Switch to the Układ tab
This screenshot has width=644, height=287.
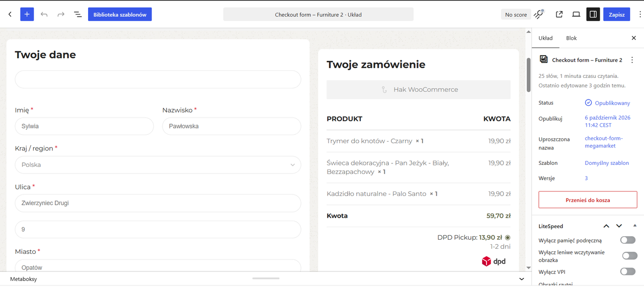click(x=545, y=38)
